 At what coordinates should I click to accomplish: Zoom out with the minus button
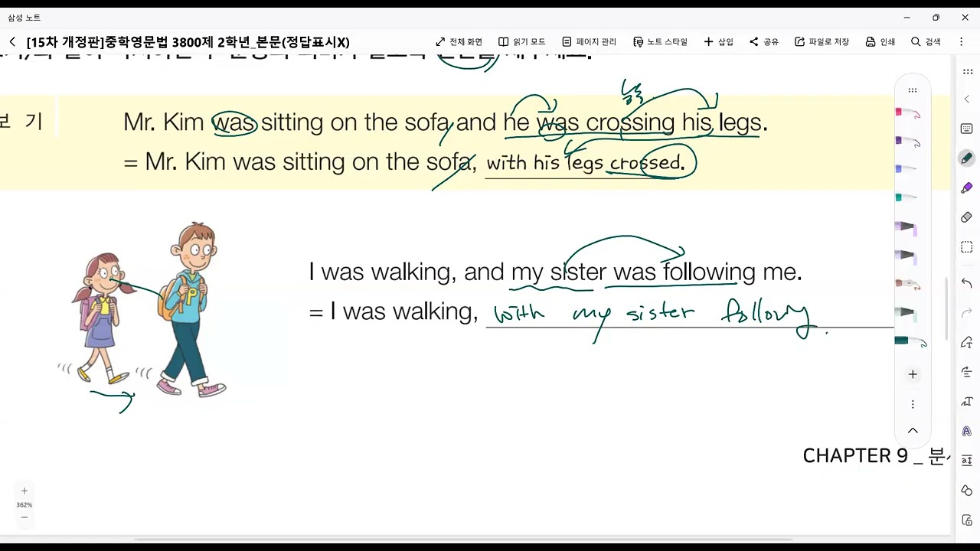coord(24,518)
